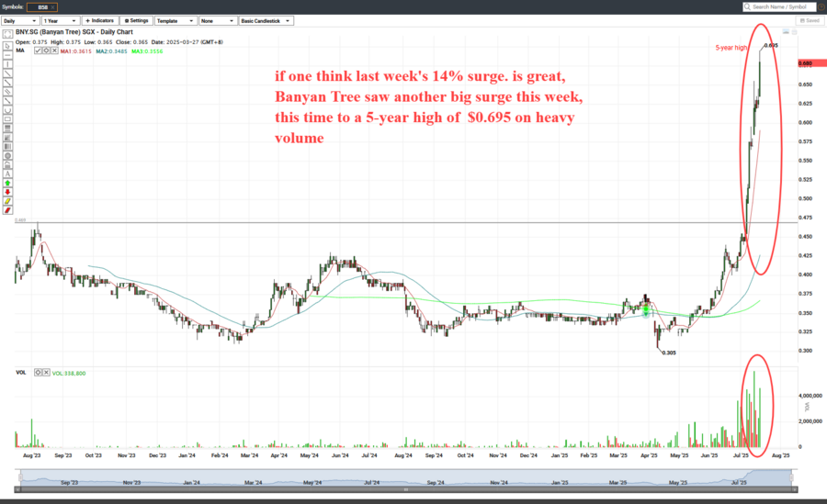Click the MA3:0.3556 value label
This screenshot has height=504, width=827.
point(147,51)
